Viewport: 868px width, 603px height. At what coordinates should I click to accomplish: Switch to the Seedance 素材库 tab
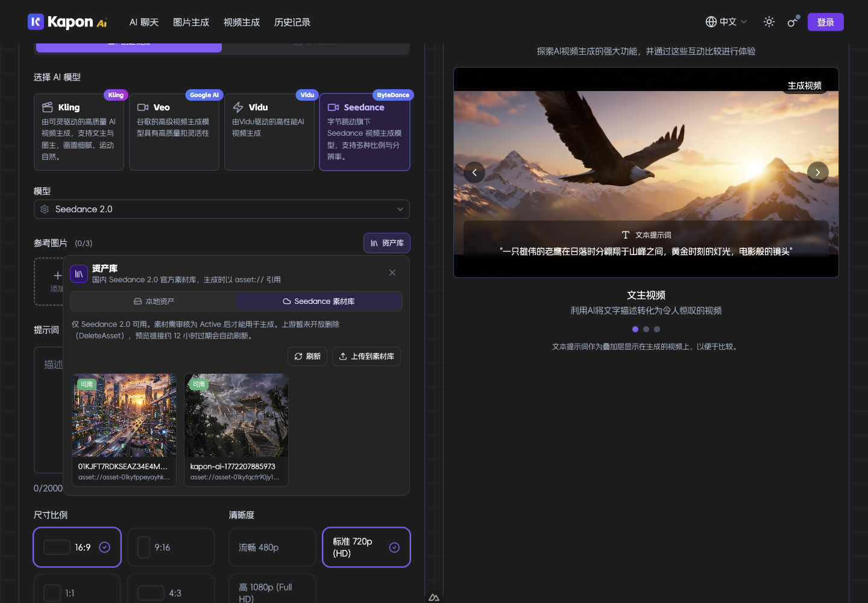tap(319, 301)
